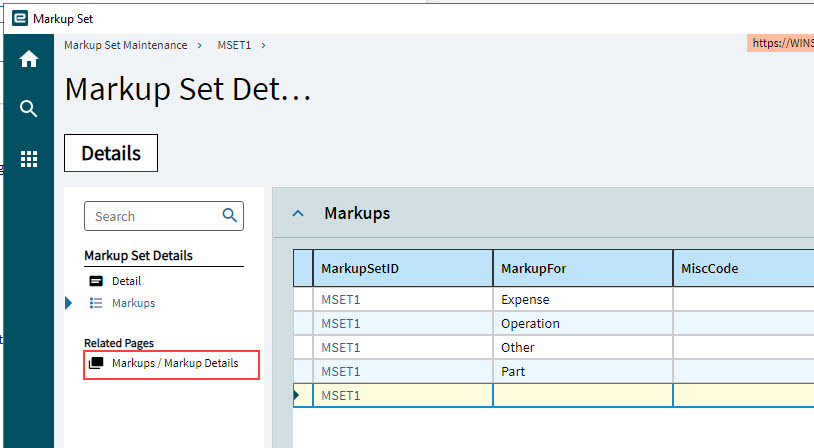
Task: Click the Markups / Markup Details pages icon
Action: 96,363
